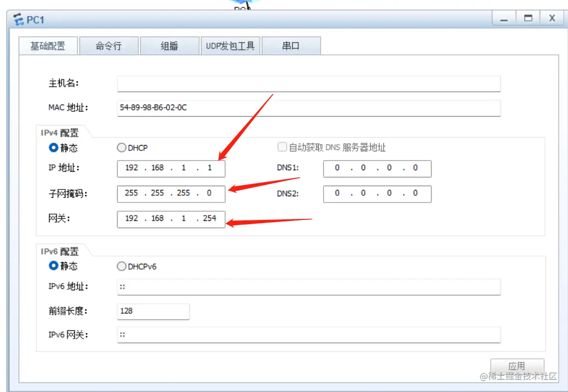
Task: Open the 组播 tab
Action: coord(170,45)
